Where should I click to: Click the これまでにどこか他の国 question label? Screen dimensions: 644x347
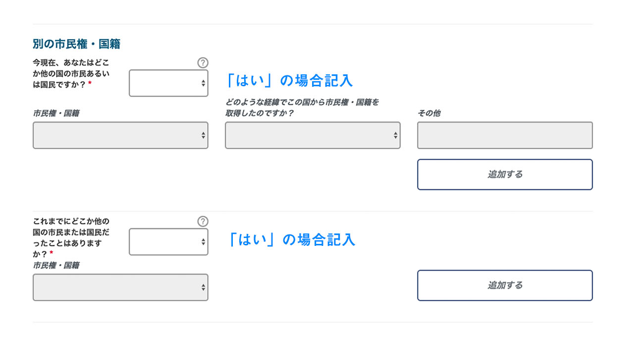pos(71,237)
